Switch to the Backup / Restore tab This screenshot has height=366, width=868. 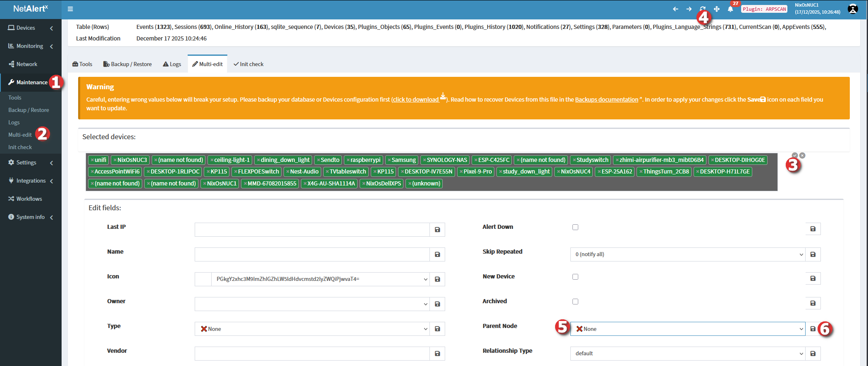(x=127, y=64)
